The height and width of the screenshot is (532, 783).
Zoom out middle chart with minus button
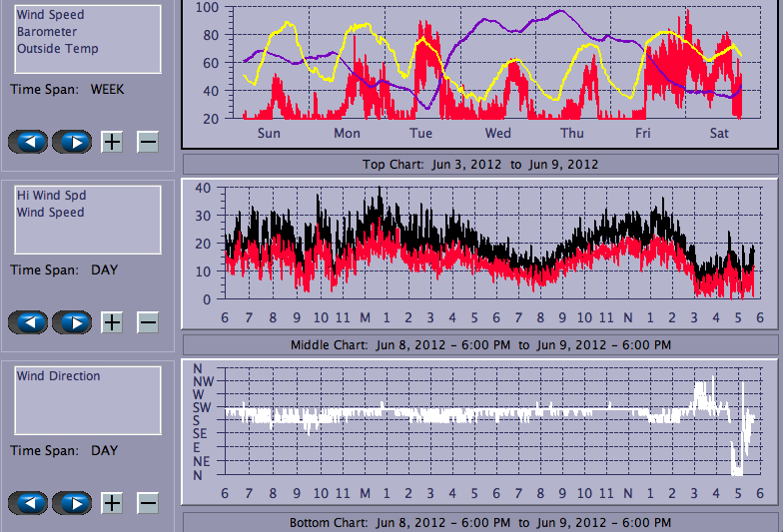pyautogui.click(x=147, y=322)
